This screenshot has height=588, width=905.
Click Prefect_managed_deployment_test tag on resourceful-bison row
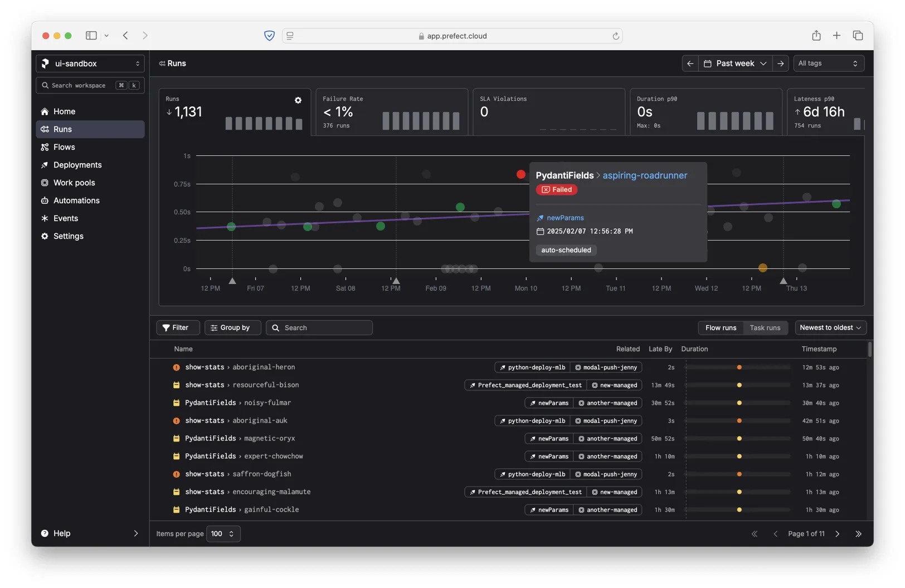click(526, 385)
